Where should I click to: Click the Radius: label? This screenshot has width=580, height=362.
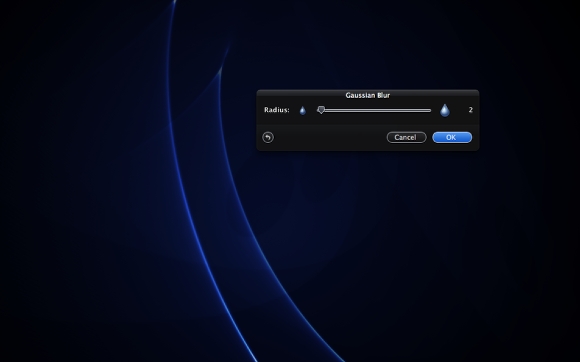tap(277, 110)
